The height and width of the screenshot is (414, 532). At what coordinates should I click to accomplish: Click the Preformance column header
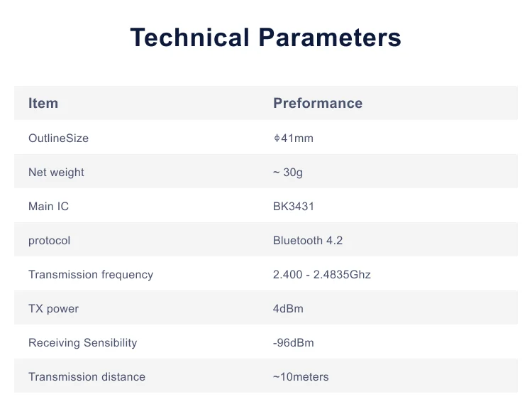(x=318, y=103)
